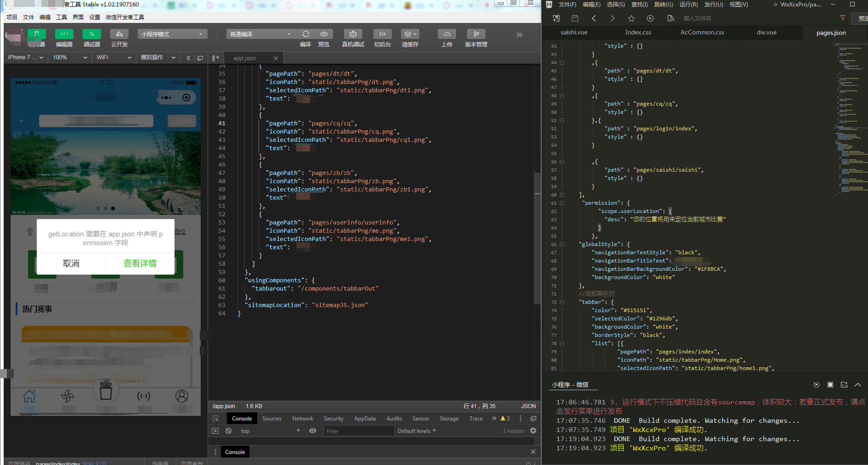868x465 pixels.
Task: Click the 真机调试 bug icon
Action: point(353,34)
